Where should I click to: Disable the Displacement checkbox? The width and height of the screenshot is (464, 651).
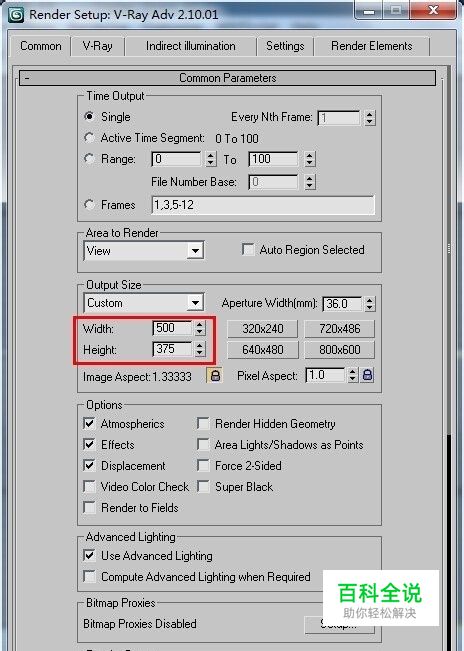pos(89,465)
